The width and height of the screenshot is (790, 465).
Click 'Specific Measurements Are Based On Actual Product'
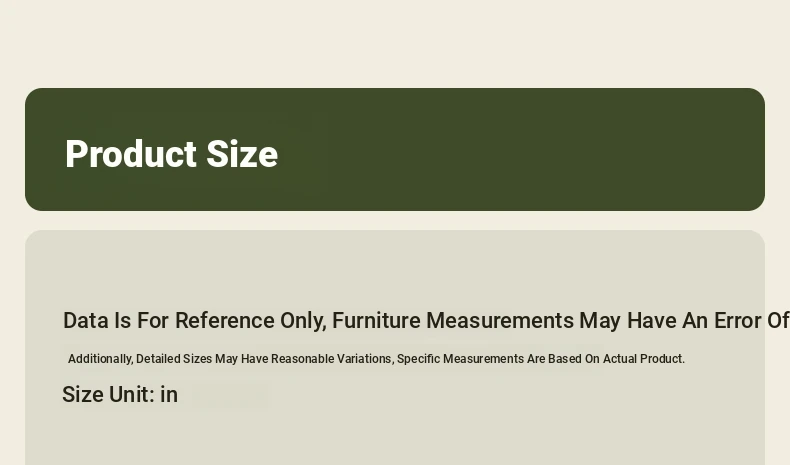coord(541,359)
